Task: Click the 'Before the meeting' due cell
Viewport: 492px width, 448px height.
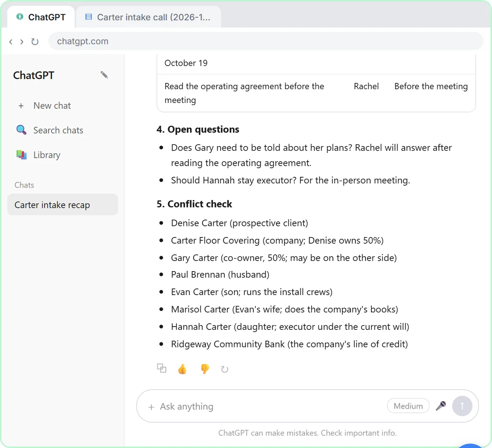Action: (x=431, y=86)
